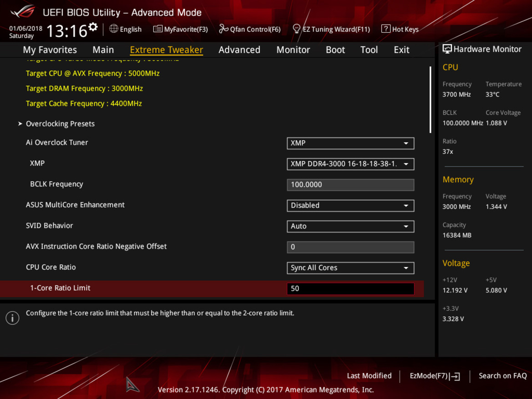Click the EZ Tuning Wizard bulb icon
The width and height of the screenshot is (532, 399).
click(x=297, y=29)
